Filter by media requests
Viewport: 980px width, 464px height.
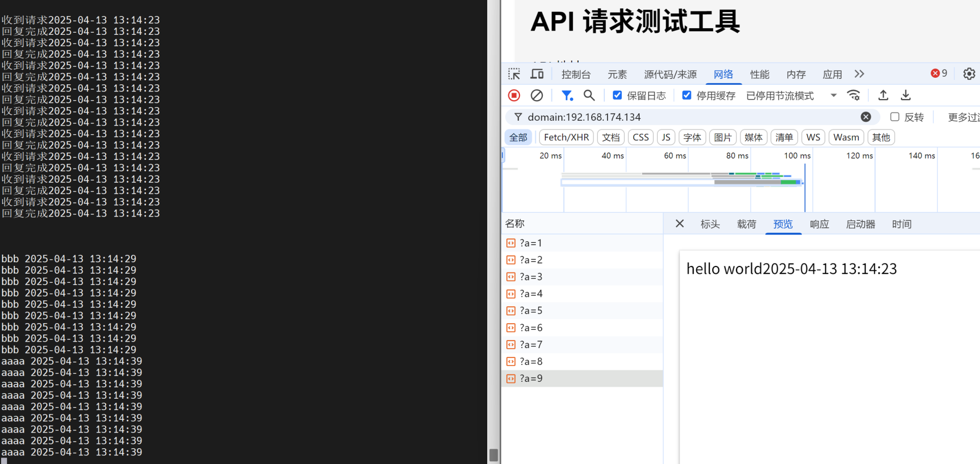(754, 138)
